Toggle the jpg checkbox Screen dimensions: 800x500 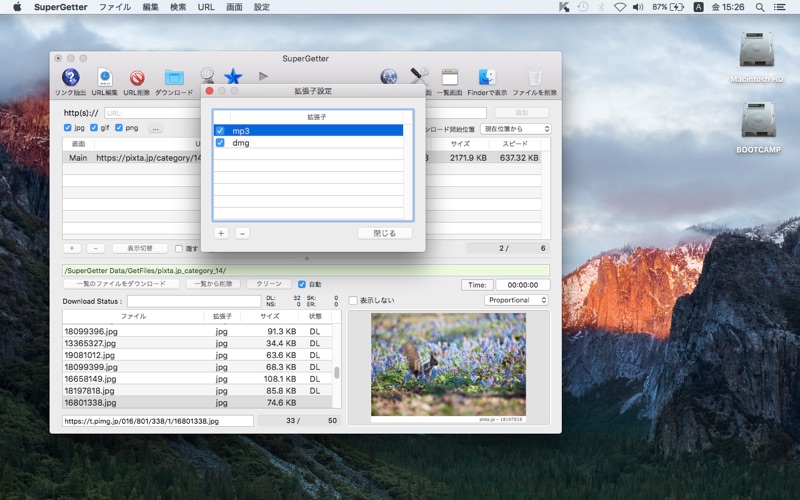coord(67,128)
